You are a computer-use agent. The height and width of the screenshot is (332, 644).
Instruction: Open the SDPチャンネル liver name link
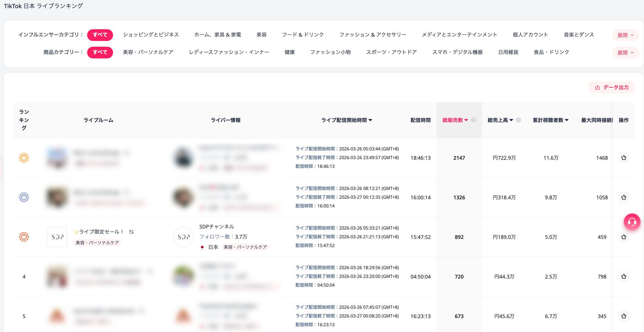tap(217, 227)
